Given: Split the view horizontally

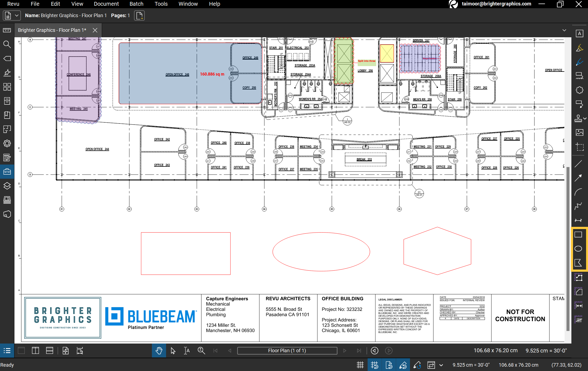Looking at the screenshot, I should click(x=50, y=351).
